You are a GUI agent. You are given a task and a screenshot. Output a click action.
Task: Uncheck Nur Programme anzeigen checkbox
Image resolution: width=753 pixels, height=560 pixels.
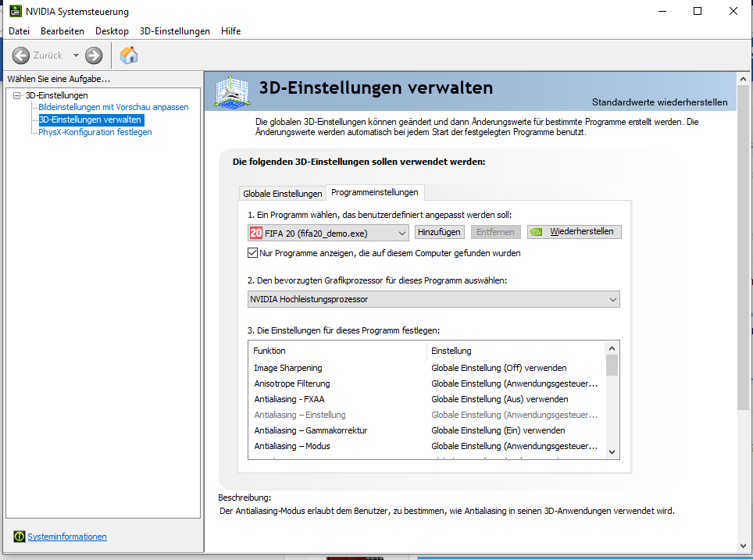coord(252,252)
